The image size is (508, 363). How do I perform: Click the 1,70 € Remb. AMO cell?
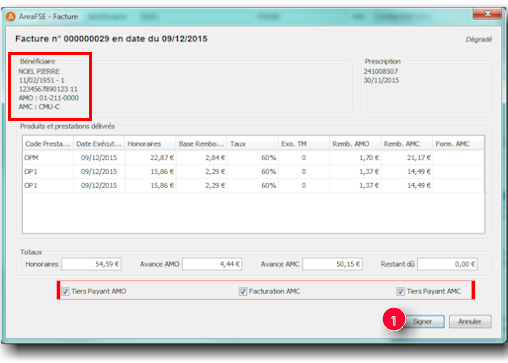tap(355, 158)
